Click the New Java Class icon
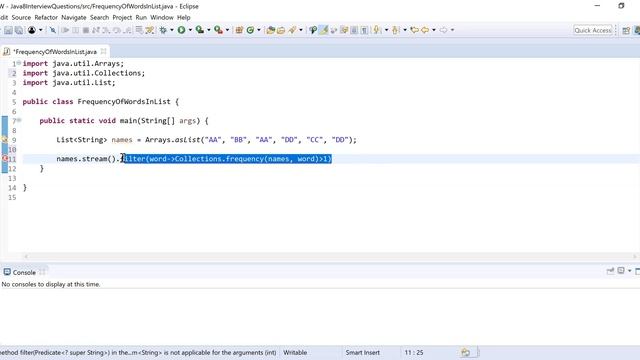The width and height of the screenshot is (640, 360). [x=250, y=30]
